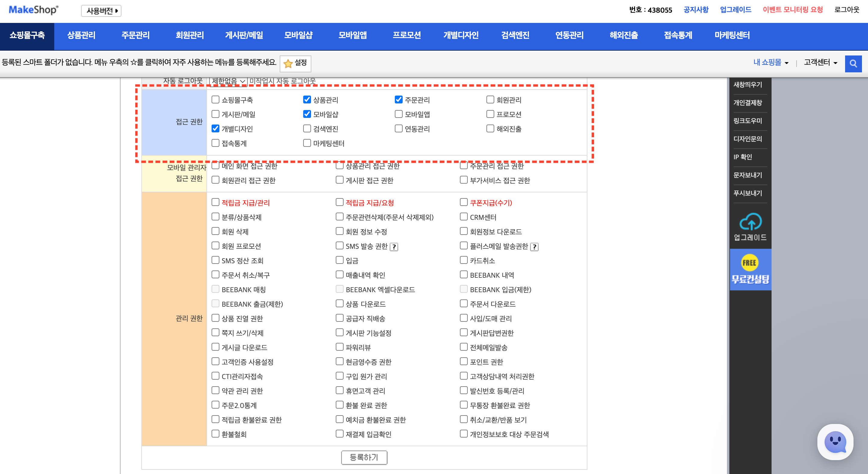Click the MakeShop logo
Viewport: 868px width, 474px height.
point(33,10)
